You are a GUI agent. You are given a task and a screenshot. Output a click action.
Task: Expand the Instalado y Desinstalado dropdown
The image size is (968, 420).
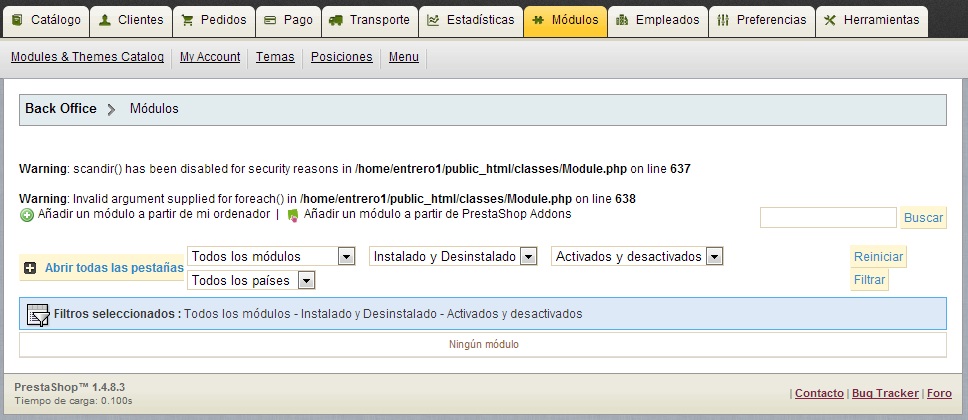click(453, 256)
